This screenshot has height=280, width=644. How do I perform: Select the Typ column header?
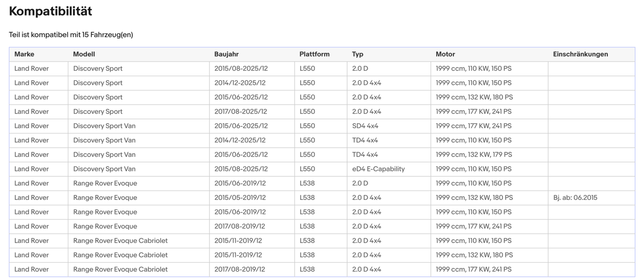coord(357,54)
